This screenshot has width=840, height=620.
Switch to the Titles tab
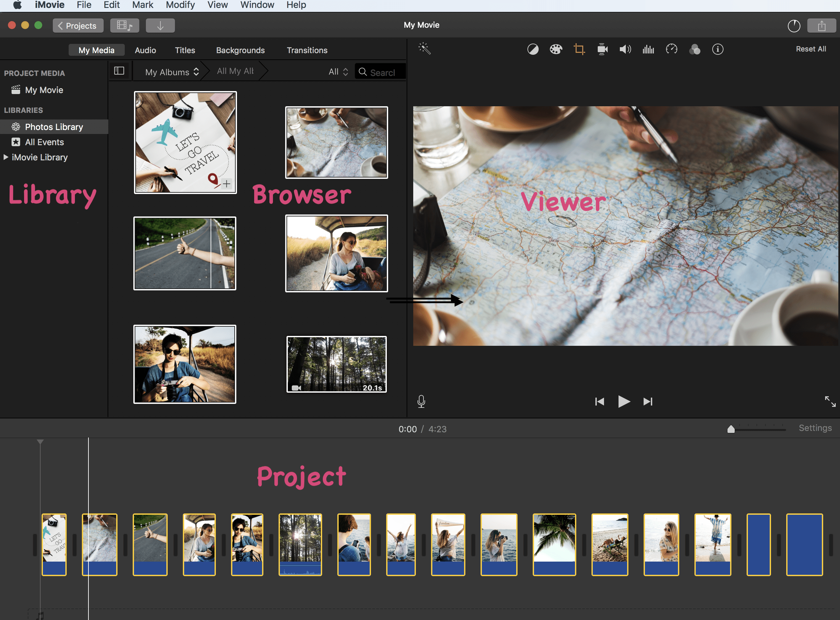point(185,50)
